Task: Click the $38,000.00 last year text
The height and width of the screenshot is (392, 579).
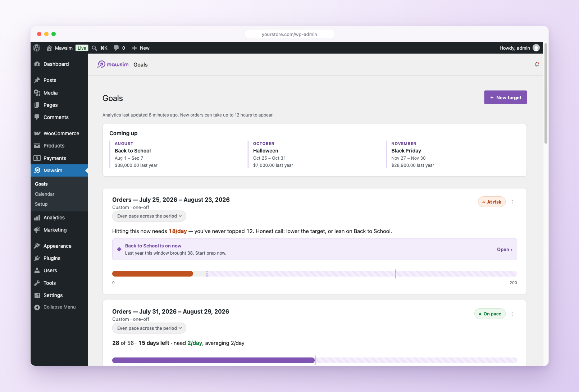Action: [136, 165]
